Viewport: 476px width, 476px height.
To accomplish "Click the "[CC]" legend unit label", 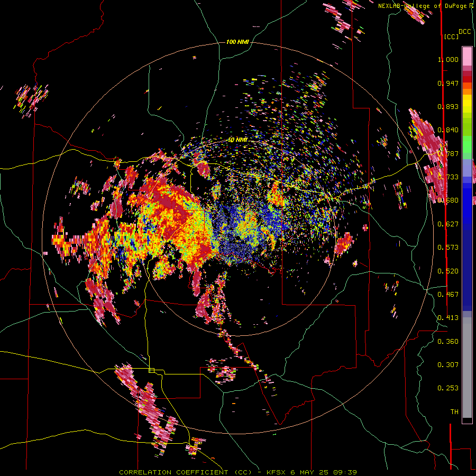I will (451, 37).
